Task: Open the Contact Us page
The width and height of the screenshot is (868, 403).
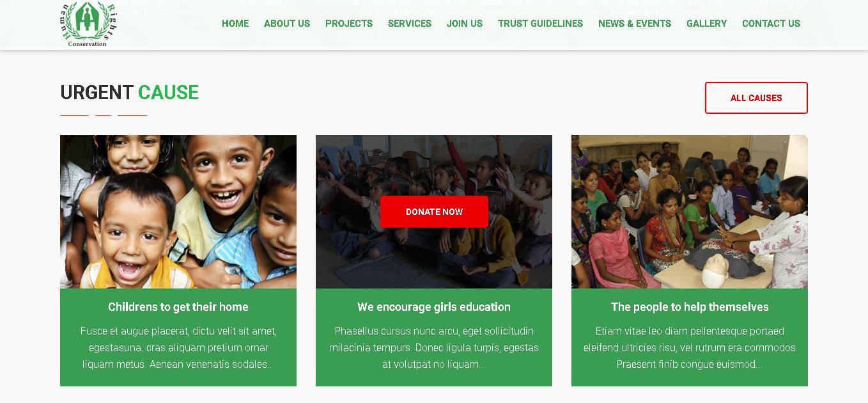Action: (x=771, y=24)
